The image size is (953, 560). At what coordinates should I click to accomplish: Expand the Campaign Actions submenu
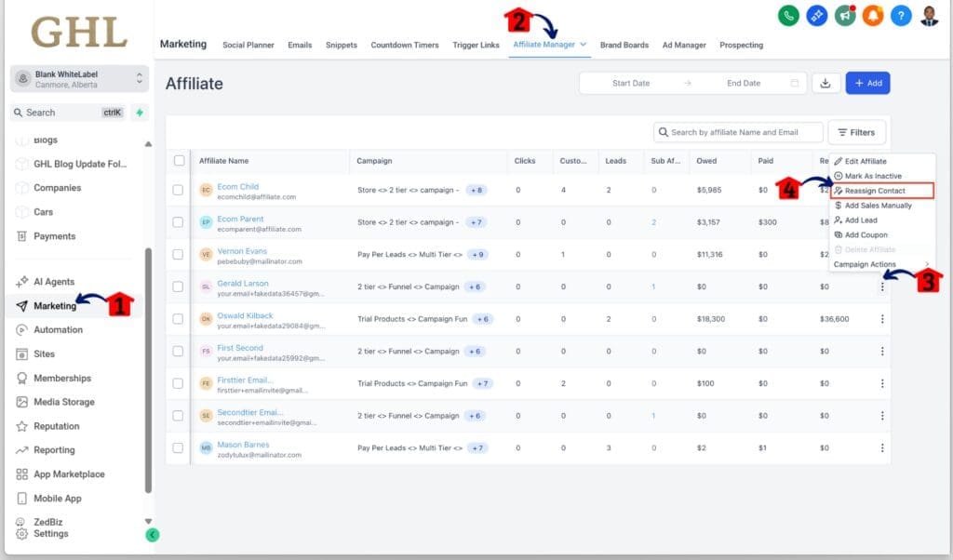pyautogui.click(x=879, y=264)
